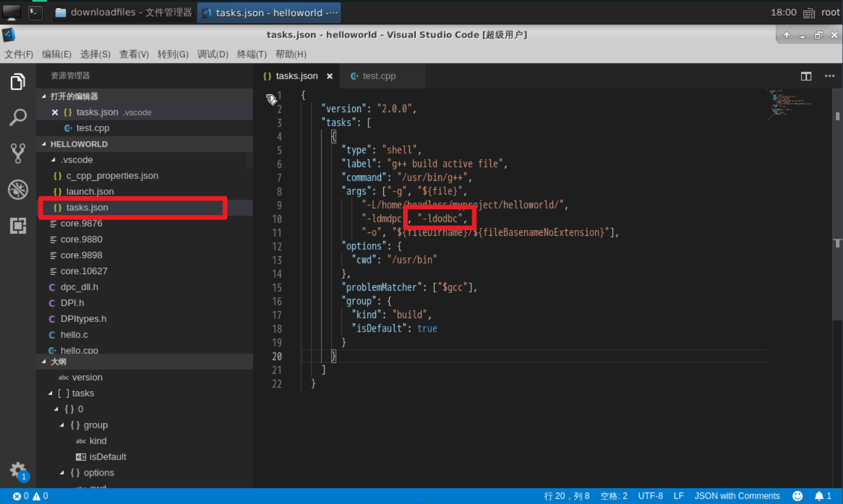The image size is (843, 504).
Task: Select tasks.json in .vscode folder
Action: coord(145,207)
